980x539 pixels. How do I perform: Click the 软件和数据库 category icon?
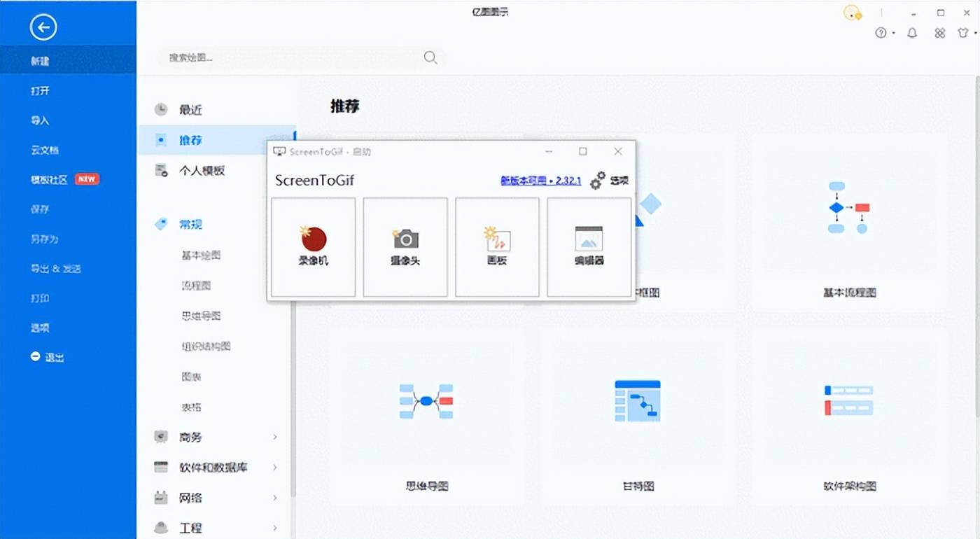(x=161, y=467)
